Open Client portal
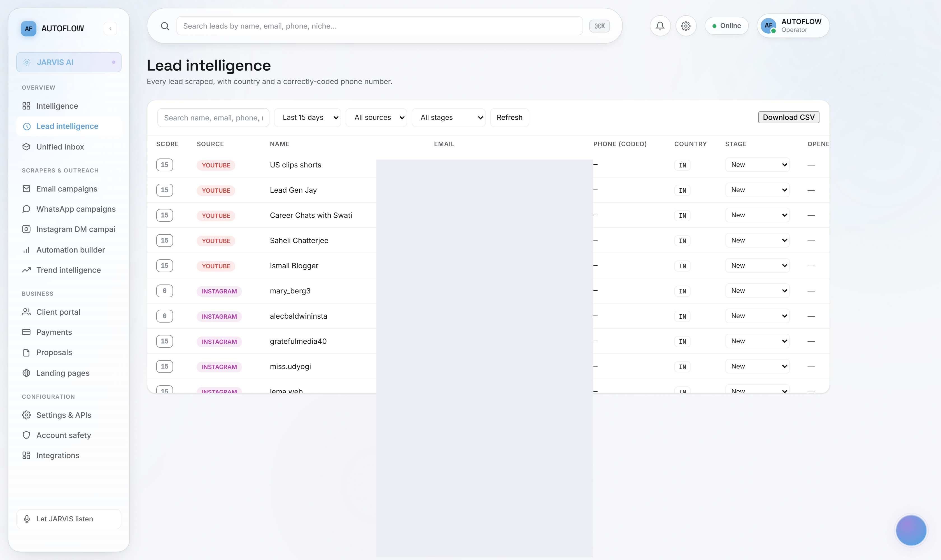The width and height of the screenshot is (941, 560). (69, 312)
